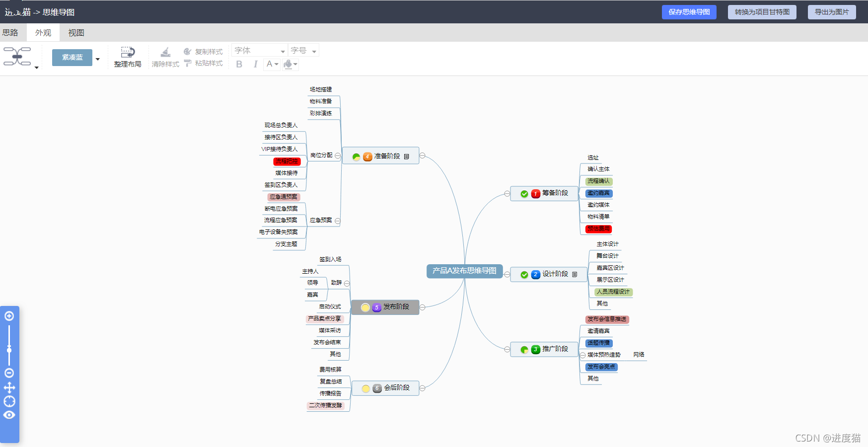Click 转换为项目甘特图 button
The image size is (868, 447).
762,12
